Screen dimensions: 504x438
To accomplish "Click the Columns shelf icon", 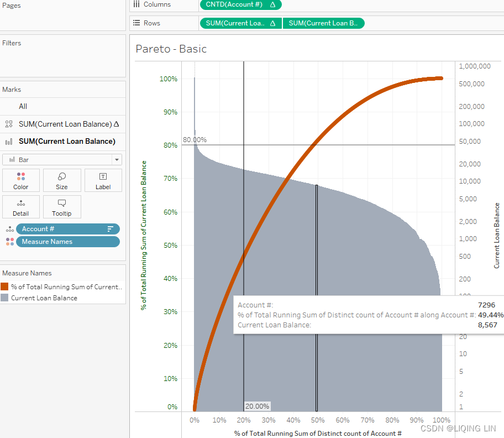I will 136,4.
